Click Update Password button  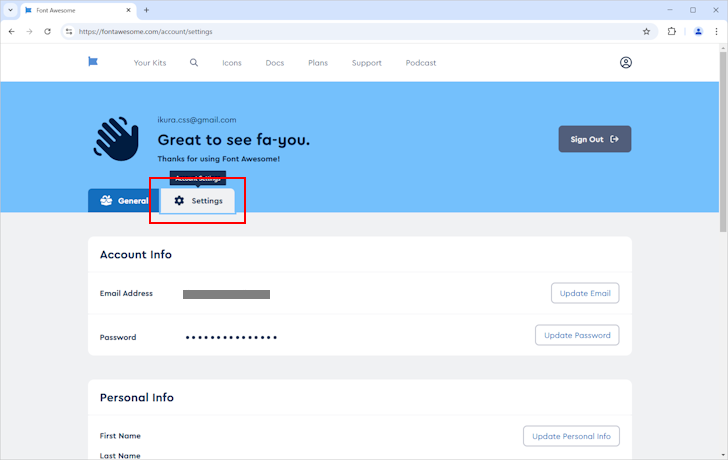pyautogui.click(x=577, y=335)
